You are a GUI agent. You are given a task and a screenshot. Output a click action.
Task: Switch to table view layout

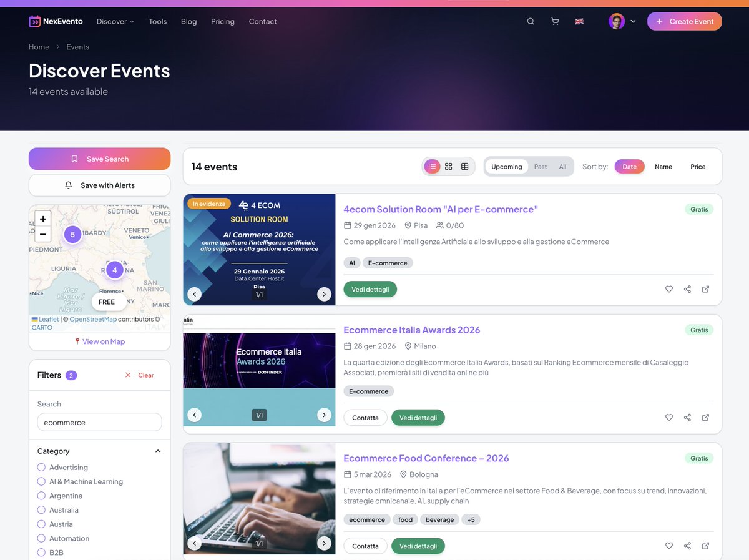464,167
